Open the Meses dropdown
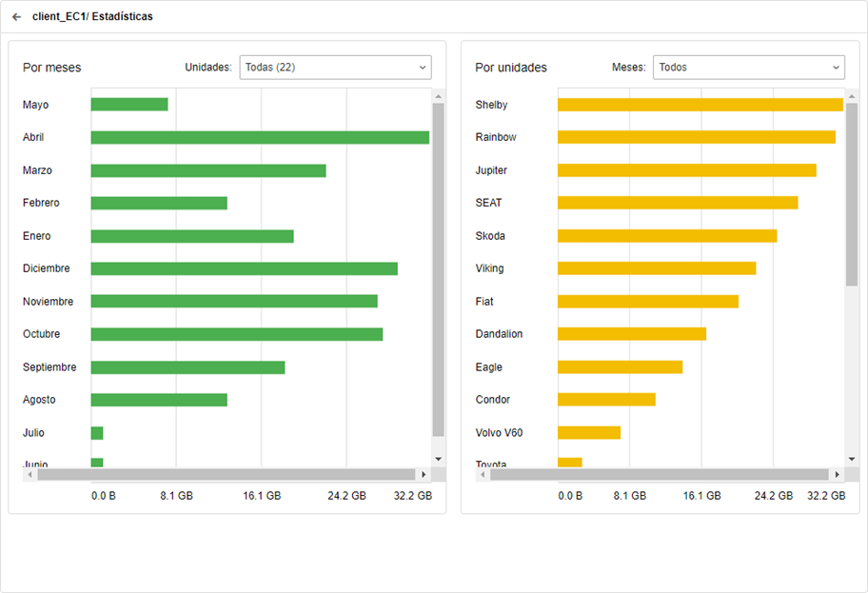 [749, 68]
